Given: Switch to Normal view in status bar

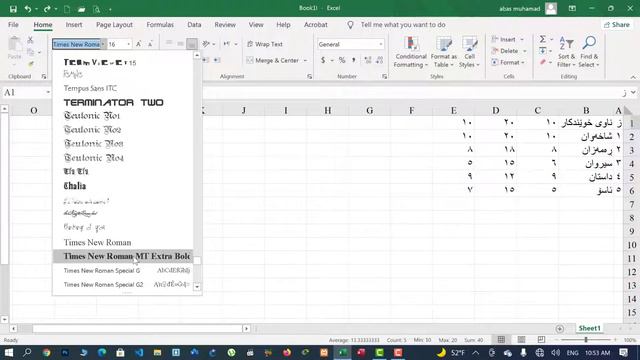Looking at the screenshot, I should click(501, 340).
